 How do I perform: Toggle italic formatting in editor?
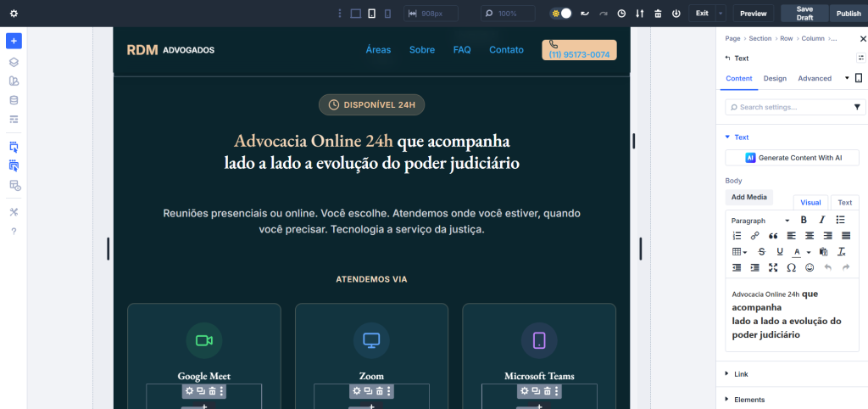pos(822,220)
